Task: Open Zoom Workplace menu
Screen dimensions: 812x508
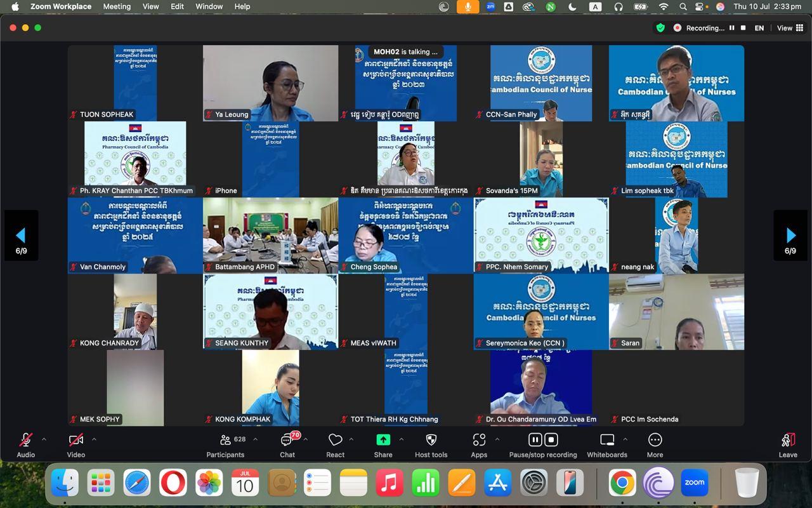Action: (61, 6)
